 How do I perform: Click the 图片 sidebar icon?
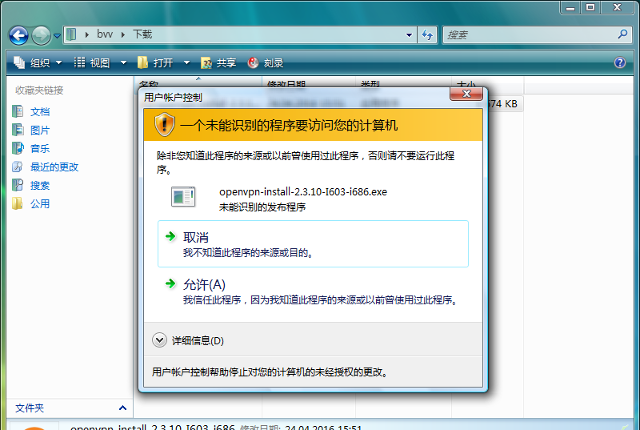tap(18, 130)
